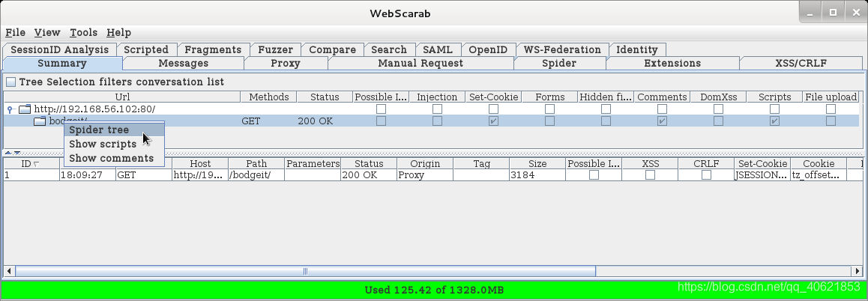Toggle CRLF checkbox for conversation 1
868x301 pixels.
[x=706, y=175]
